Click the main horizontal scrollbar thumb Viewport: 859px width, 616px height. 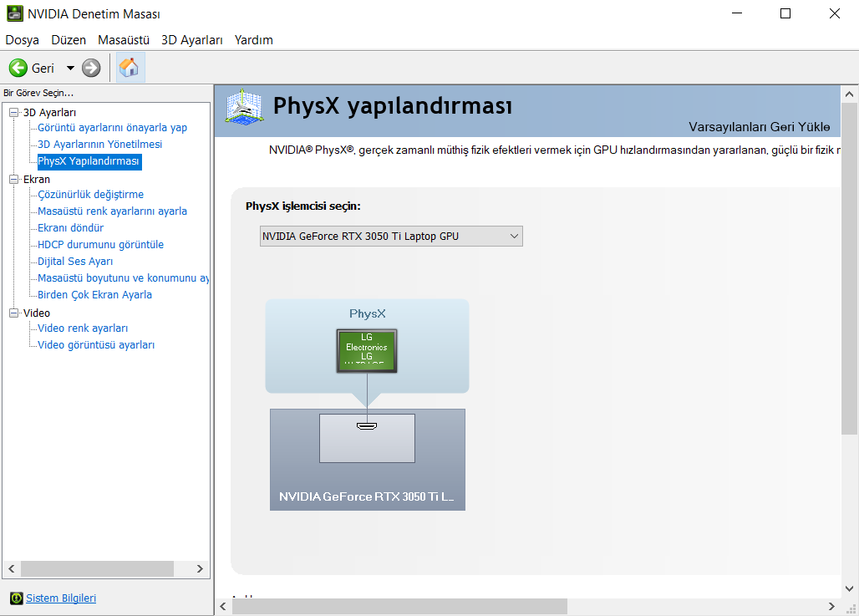pos(400,606)
